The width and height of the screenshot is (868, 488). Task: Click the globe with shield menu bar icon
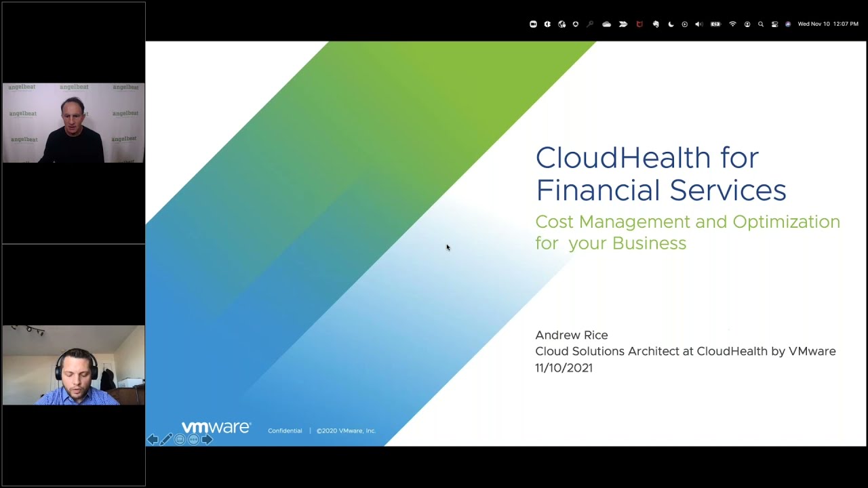[x=561, y=24]
